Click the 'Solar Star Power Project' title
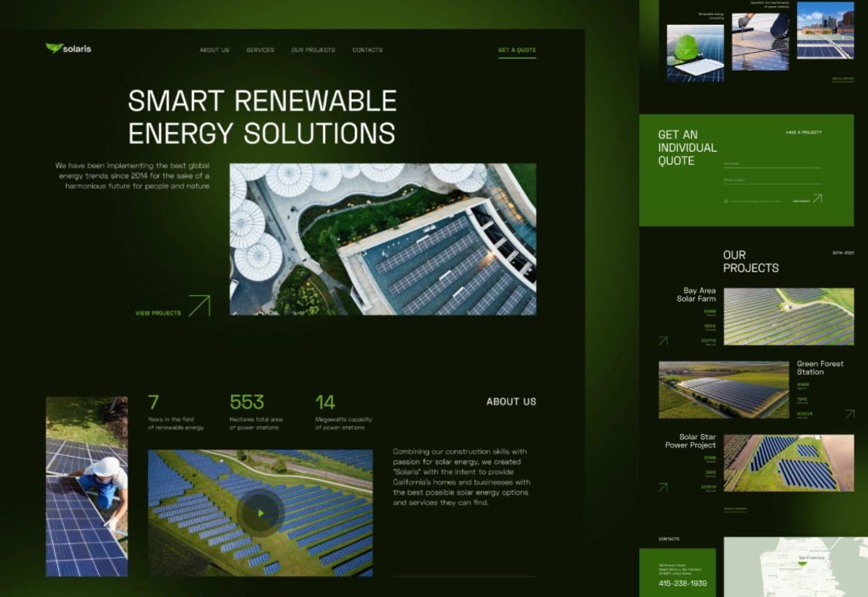868x597 pixels. pyautogui.click(x=691, y=441)
